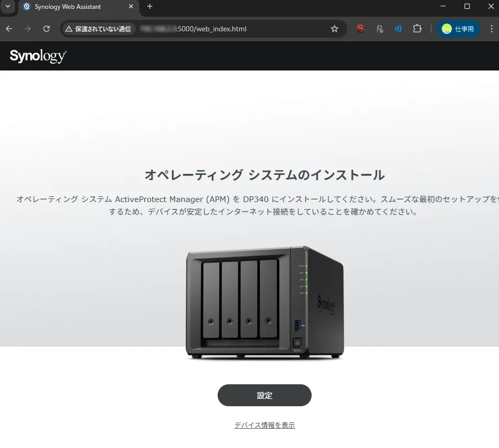Click the 設定 button
Screen dimensions: 499x448
(x=265, y=395)
